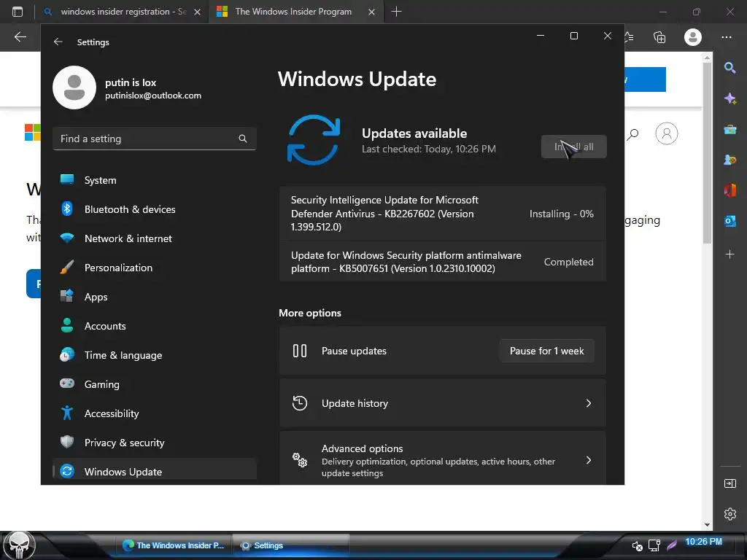Open the Edge Collections icon
Screen dimensions: 747x560
pos(659,37)
